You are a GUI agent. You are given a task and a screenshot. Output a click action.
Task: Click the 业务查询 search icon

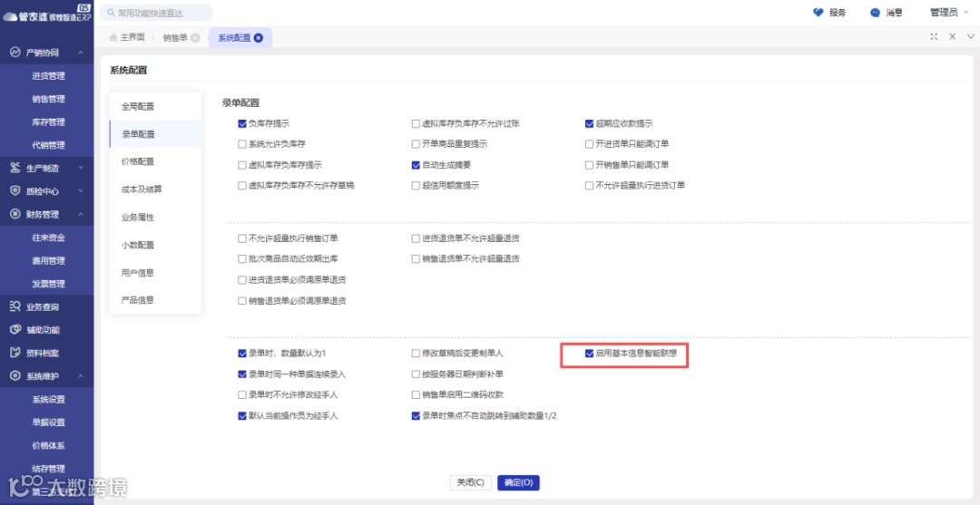click(16, 306)
